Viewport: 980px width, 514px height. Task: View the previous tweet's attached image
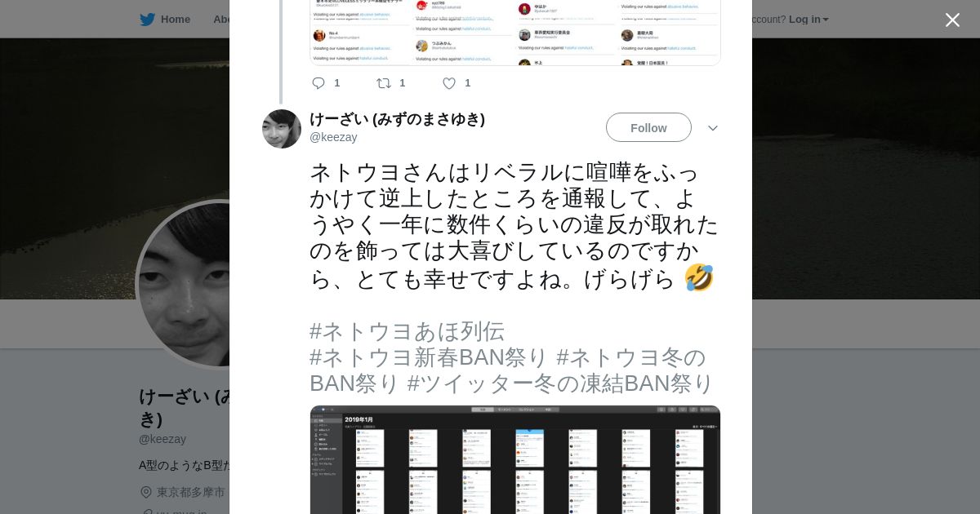(x=515, y=33)
